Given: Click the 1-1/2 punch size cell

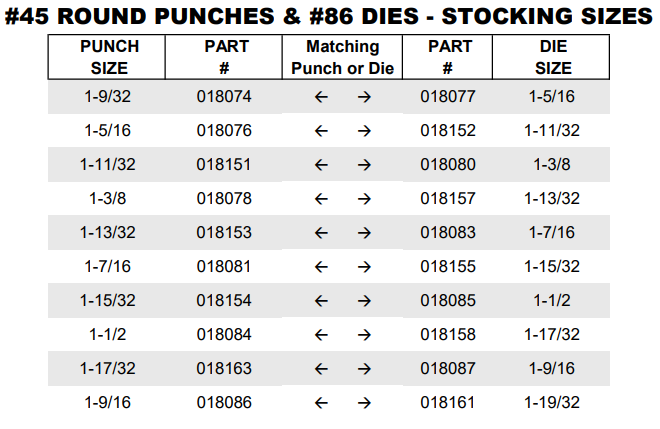Looking at the screenshot, I should click(x=109, y=335).
